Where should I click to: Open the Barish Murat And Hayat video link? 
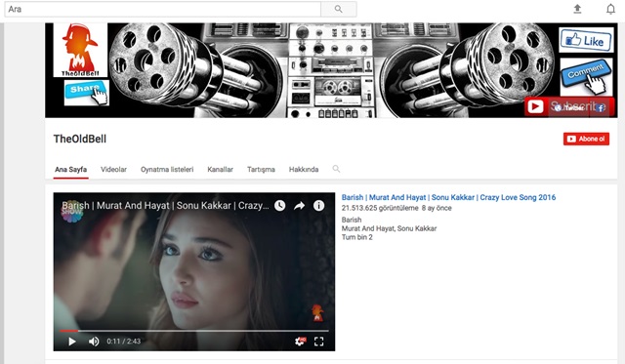448,197
